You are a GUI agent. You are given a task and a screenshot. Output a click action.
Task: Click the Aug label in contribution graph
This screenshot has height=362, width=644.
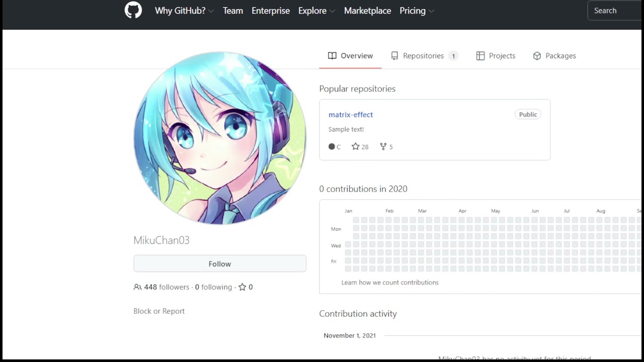tap(601, 211)
